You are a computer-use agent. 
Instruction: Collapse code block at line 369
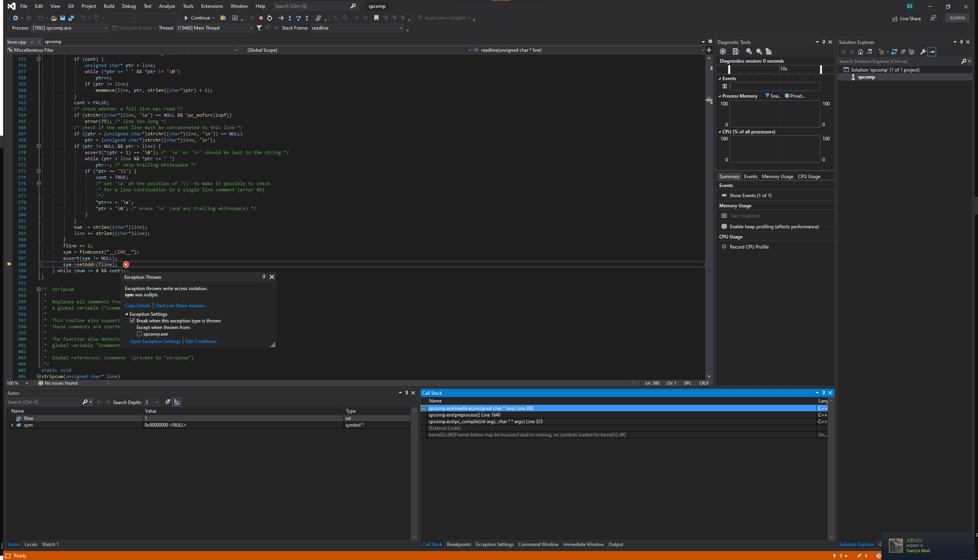coord(39,146)
